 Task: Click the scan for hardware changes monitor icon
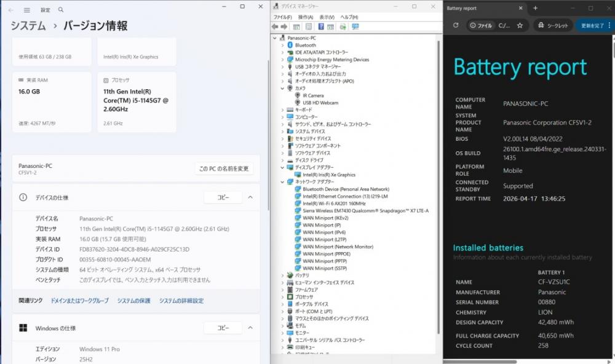pos(355,27)
